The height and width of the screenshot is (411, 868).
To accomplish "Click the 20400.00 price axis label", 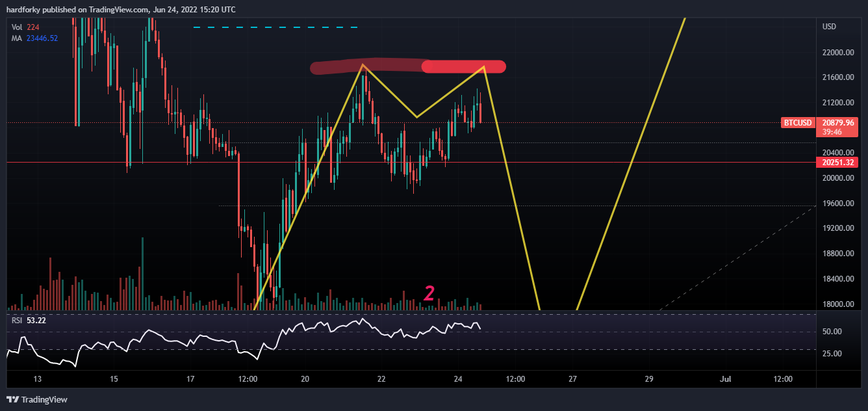I will [x=839, y=153].
